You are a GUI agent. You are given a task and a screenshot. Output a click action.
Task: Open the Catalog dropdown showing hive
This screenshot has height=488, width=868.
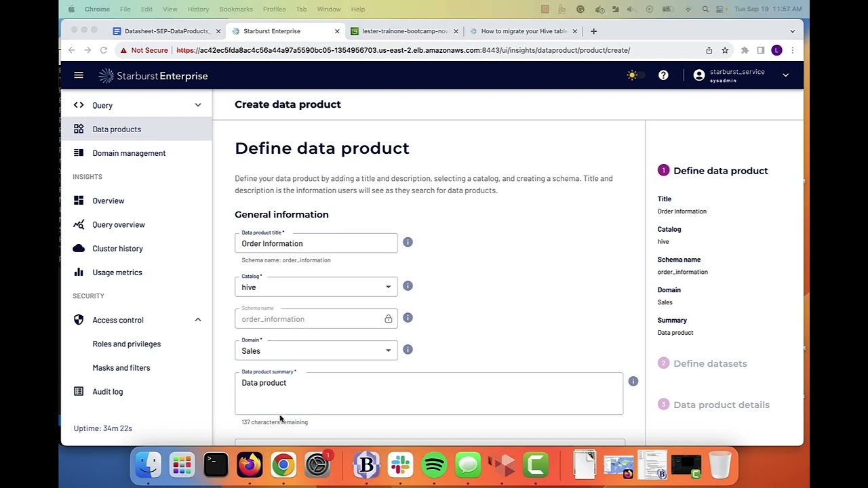click(x=316, y=287)
